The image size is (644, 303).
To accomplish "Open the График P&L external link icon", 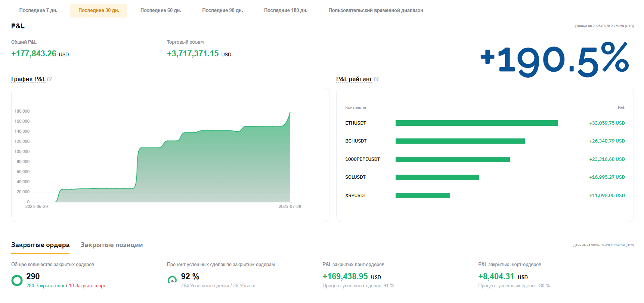I will [x=50, y=79].
